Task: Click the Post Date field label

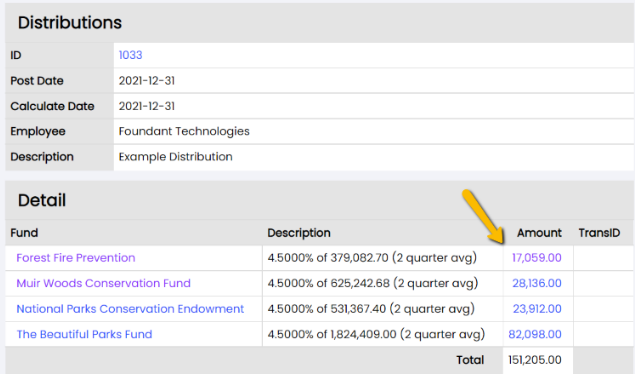Action: [37, 81]
